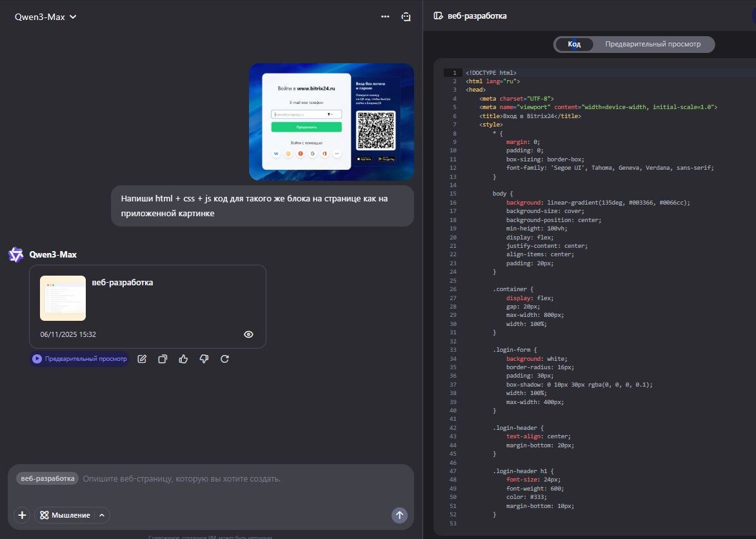Click the thumbs up icon
Image resolution: width=756 pixels, height=539 pixels.
click(x=183, y=359)
